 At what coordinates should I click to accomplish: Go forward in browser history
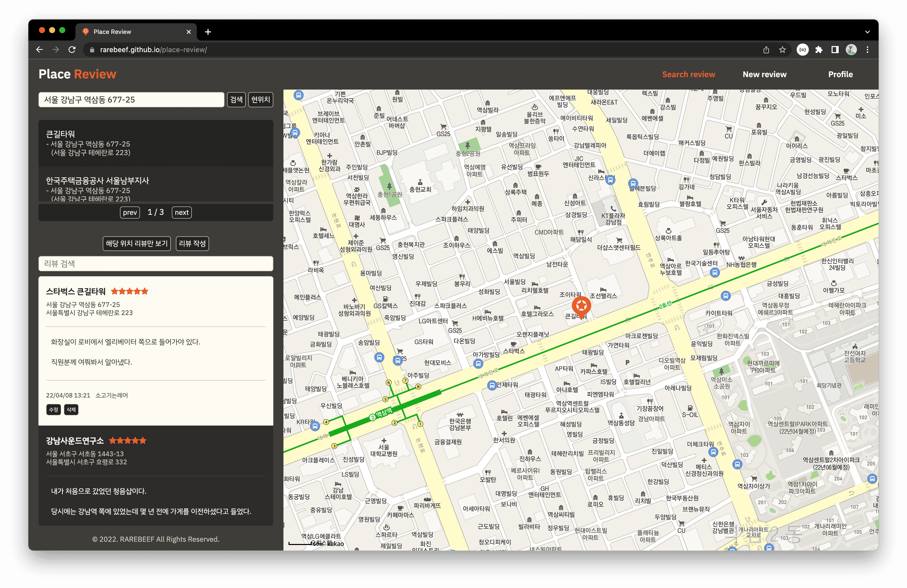pos(56,50)
